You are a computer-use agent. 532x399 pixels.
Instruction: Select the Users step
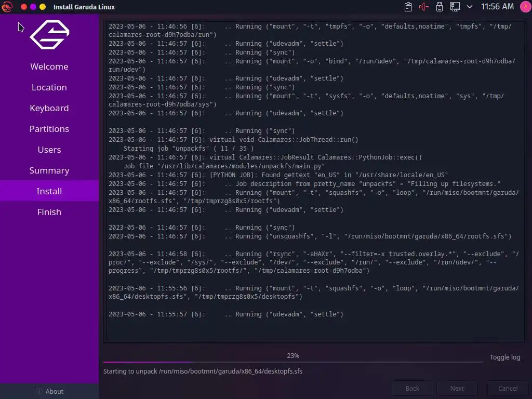49,150
